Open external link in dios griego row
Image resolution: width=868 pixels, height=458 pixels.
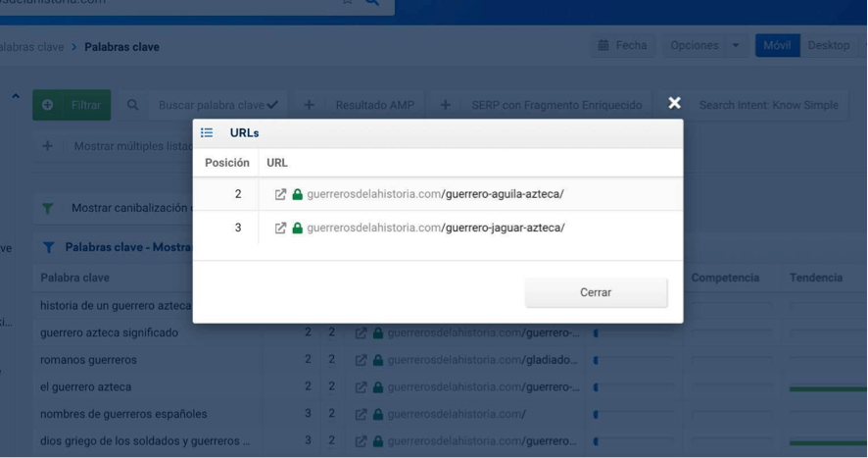361,441
